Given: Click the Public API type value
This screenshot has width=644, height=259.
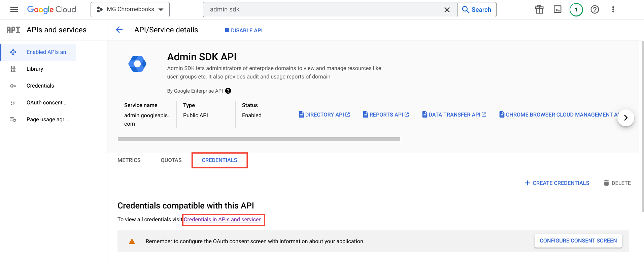Looking at the screenshot, I should [196, 115].
